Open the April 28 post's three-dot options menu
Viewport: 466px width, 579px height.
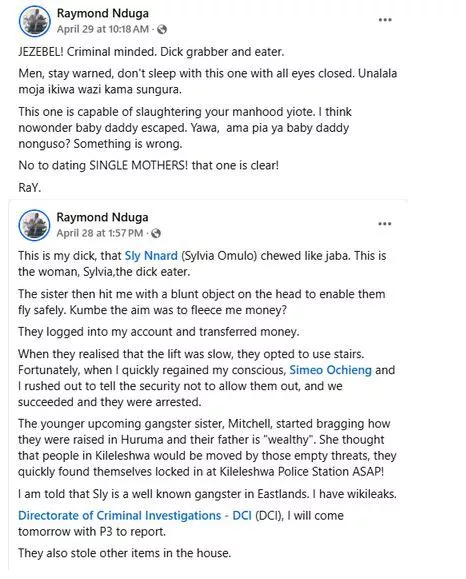pos(384,224)
